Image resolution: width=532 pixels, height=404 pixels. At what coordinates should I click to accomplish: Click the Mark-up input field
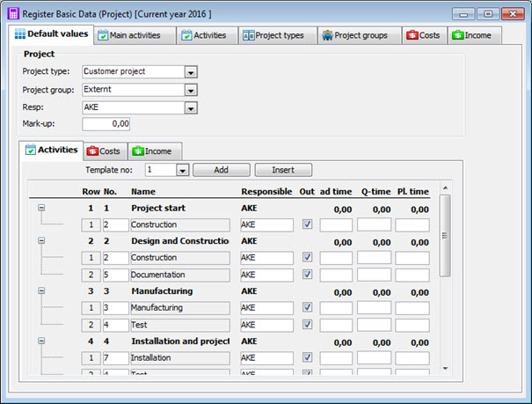(106, 124)
